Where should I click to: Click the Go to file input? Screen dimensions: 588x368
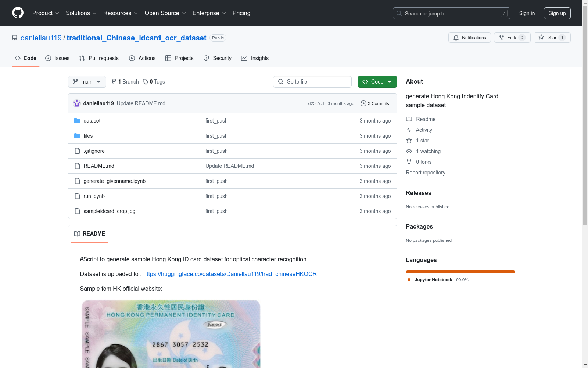[x=312, y=82]
